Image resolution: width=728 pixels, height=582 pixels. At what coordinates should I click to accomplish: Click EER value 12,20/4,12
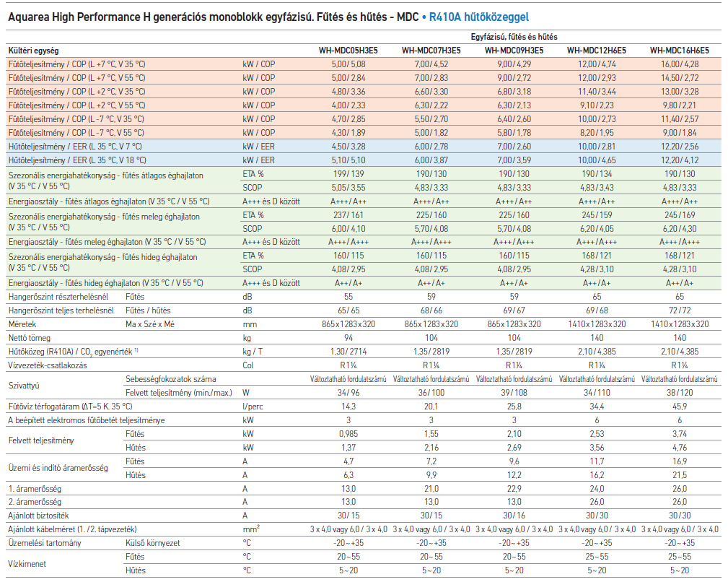680,160
